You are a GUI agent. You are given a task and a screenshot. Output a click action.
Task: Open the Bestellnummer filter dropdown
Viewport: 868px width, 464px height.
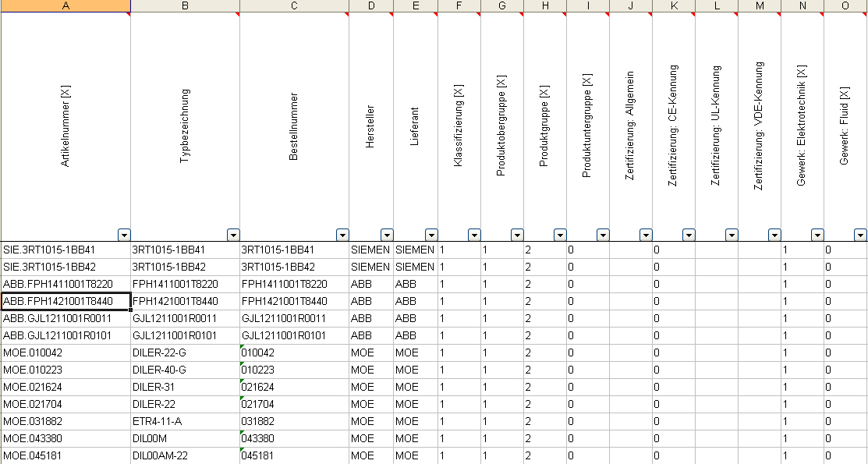[x=342, y=235]
